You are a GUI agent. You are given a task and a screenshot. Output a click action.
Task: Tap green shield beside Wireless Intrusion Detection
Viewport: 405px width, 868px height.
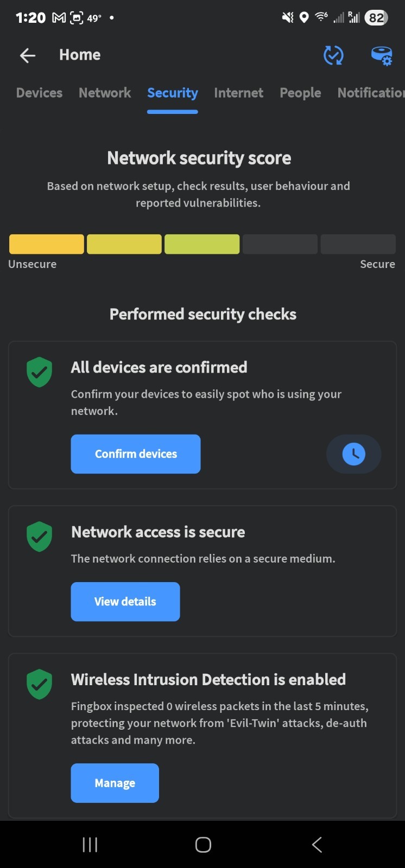tap(39, 684)
